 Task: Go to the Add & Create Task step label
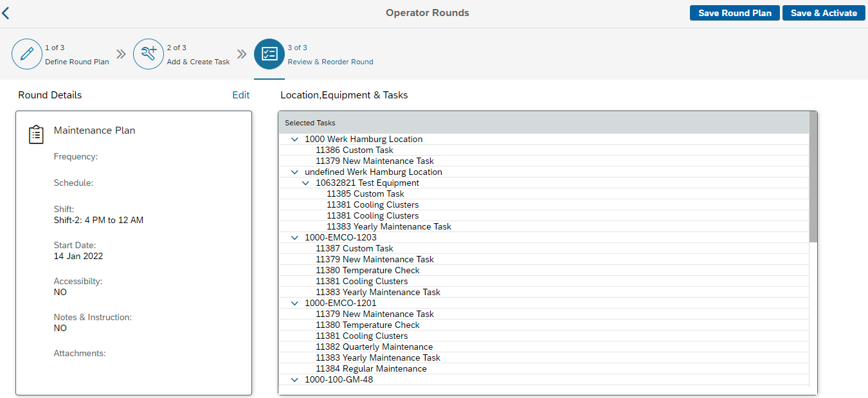198,62
